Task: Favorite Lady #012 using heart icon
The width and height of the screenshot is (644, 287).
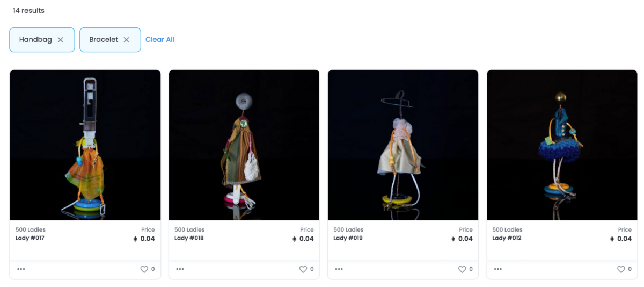Action: (621, 269)
